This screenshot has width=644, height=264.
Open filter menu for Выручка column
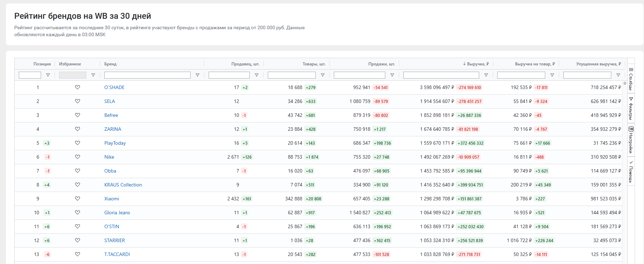coord(486,75)
